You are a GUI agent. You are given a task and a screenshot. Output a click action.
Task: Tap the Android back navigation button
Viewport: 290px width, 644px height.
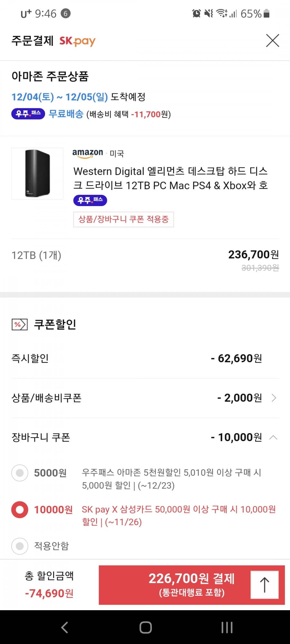[x=64, y=627]
